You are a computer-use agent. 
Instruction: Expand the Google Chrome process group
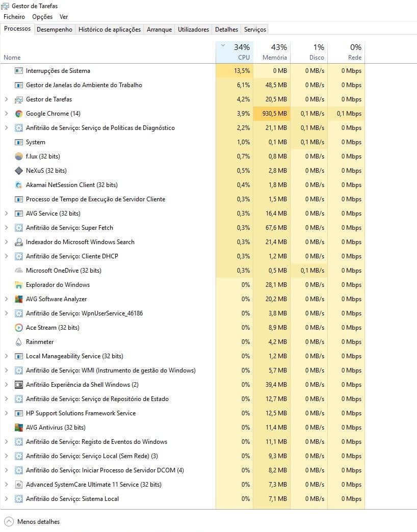point(6,114)
